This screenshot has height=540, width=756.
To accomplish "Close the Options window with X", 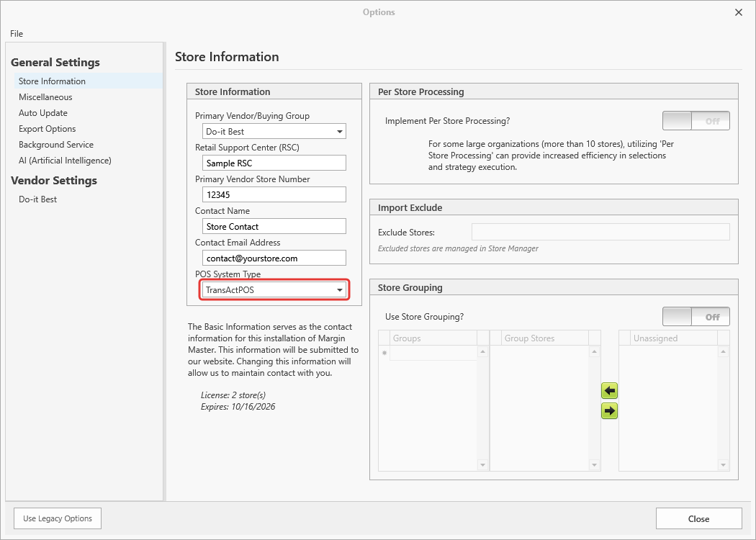I will pos(739,12).
